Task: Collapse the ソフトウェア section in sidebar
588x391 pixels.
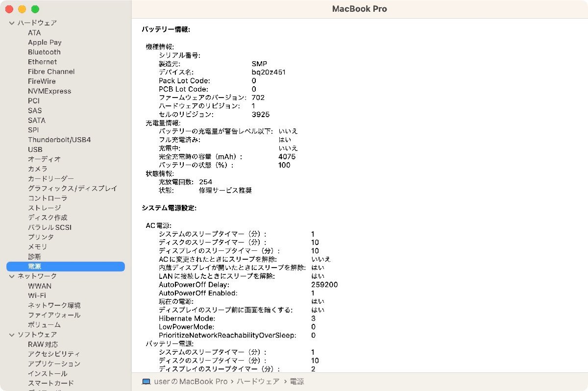Action: [12, 335]
